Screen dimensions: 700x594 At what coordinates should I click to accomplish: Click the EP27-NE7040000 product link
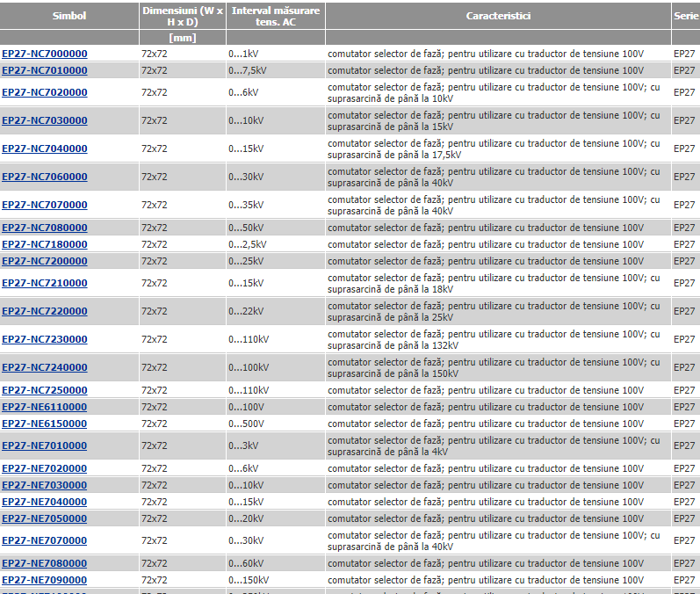(x=45, y=502)
